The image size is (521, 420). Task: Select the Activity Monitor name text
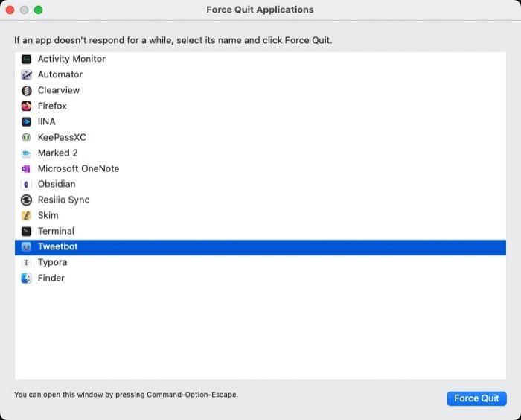[71, 59]
